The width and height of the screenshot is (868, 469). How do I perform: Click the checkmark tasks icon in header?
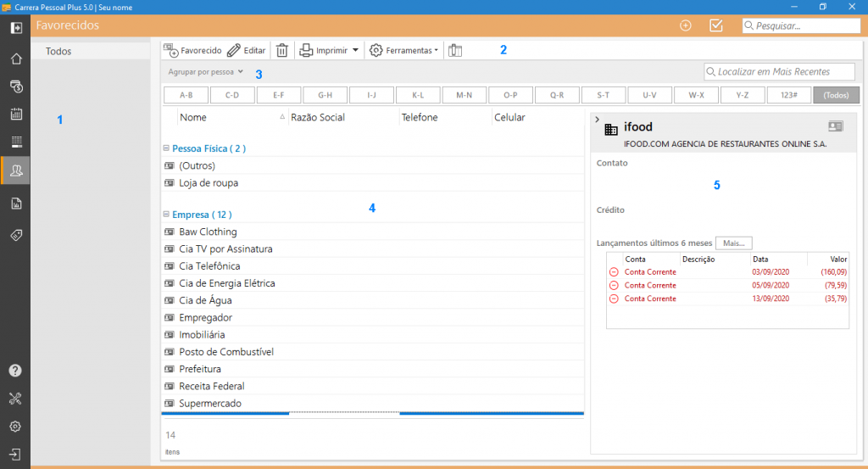coord(715,25)
